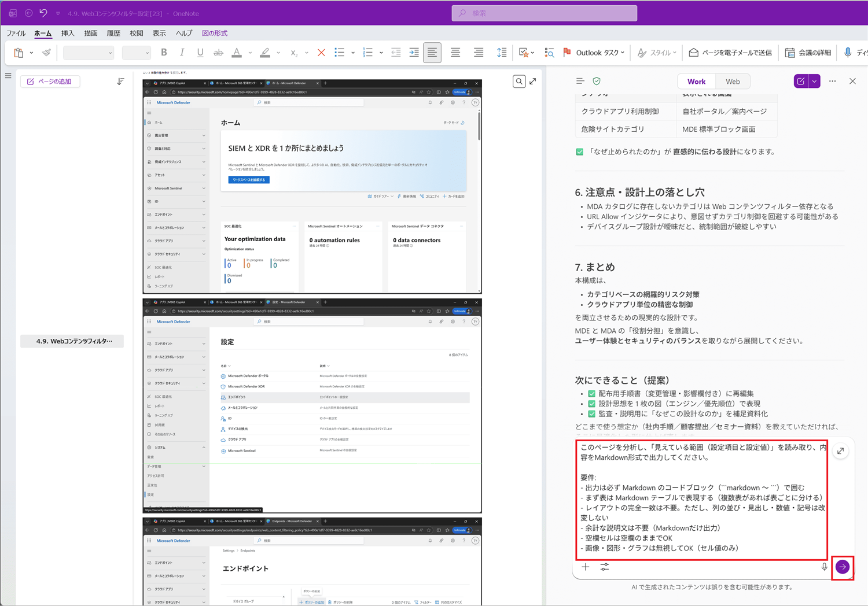
Task: Insert a bulleted list
Action: pos(340,53)
